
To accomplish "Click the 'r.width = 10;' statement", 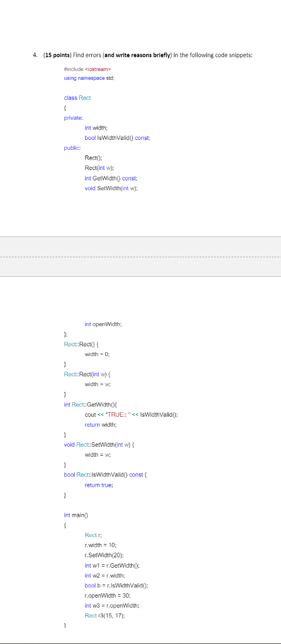I will pos(101,545).
